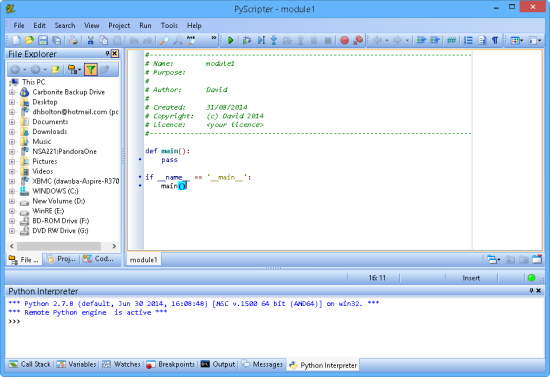Cut selection using scissors icon
The height and width of the screenshot is (377, 550).
pos(90,41)
